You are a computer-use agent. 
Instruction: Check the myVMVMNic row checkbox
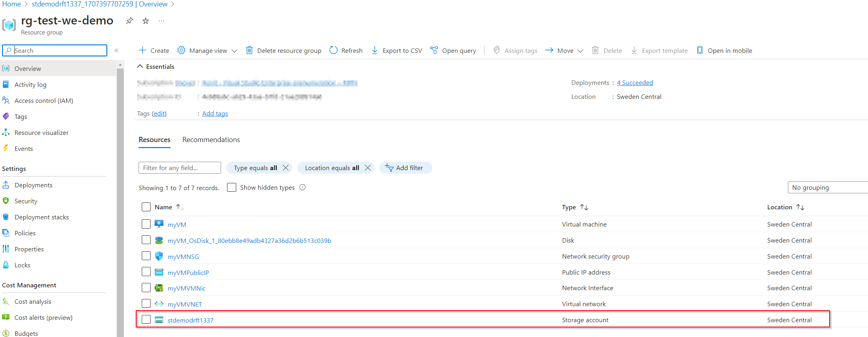click(x=146, y=288)
